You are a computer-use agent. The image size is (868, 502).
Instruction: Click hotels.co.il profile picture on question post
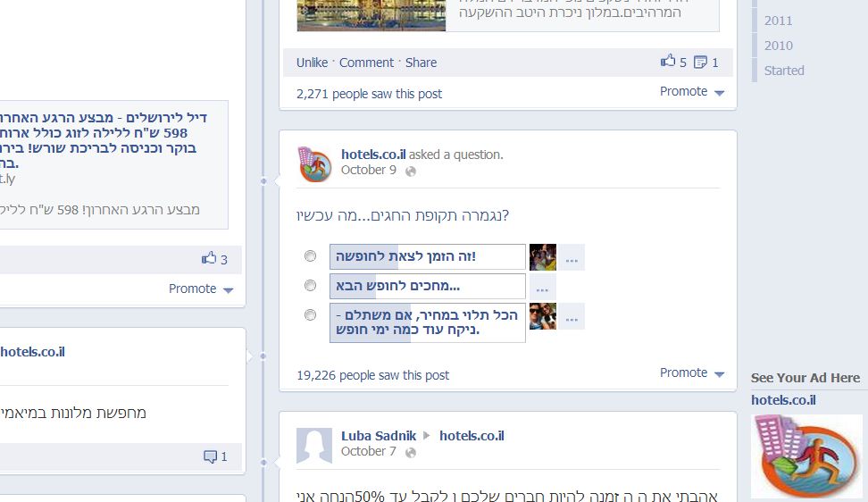[314, 163]
